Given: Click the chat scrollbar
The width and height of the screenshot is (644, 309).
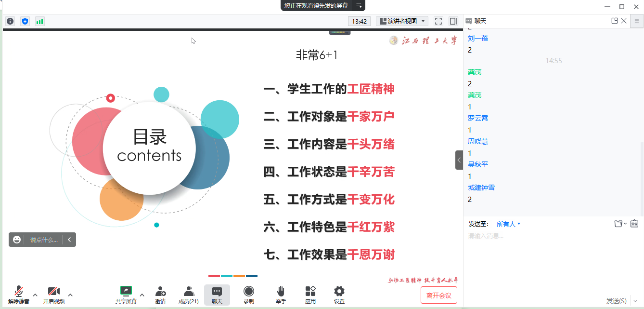Looking at the screenshot, I should 642,178.
